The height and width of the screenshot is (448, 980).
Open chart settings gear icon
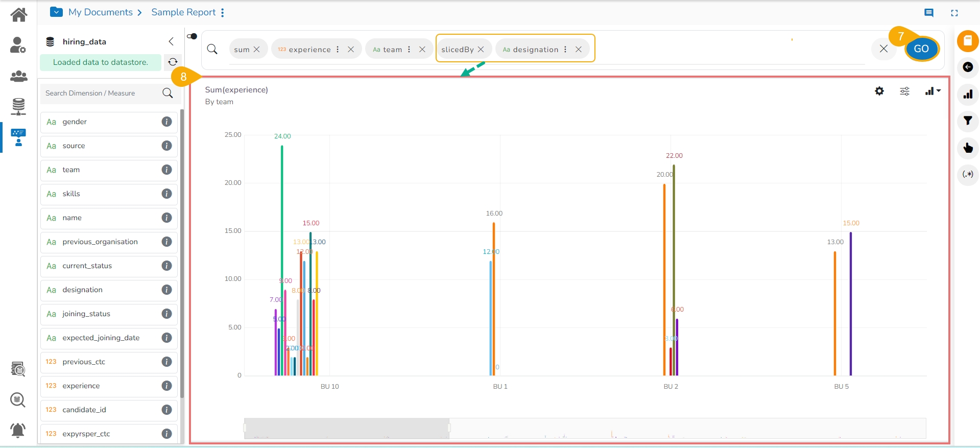(879, 91)
